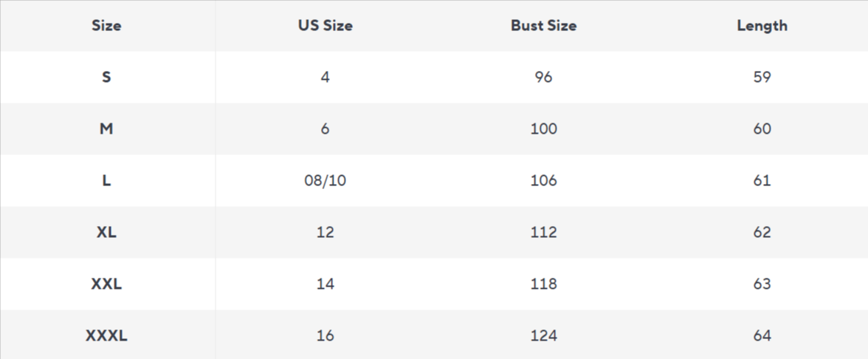Select the XL size row label

(106, 232)
